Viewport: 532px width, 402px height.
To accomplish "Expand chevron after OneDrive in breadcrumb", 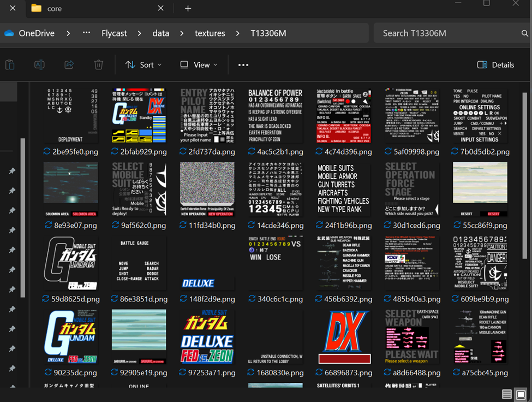I will [68, 33].
